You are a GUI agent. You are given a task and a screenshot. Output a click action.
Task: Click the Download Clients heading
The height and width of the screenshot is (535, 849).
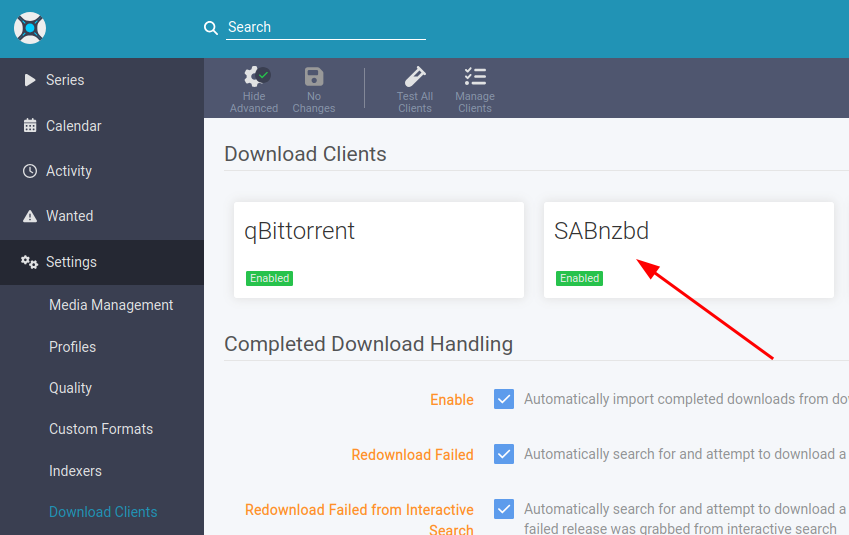coord(305,154)
